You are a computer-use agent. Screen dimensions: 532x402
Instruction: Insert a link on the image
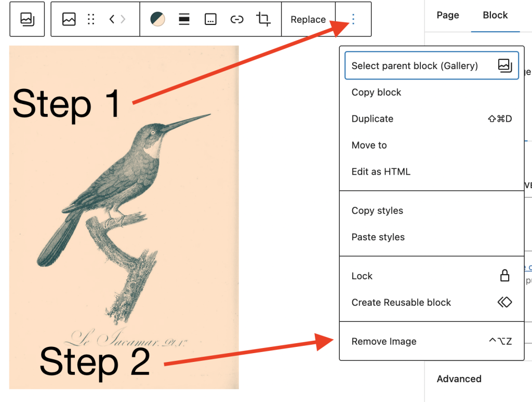pos(237,19)
